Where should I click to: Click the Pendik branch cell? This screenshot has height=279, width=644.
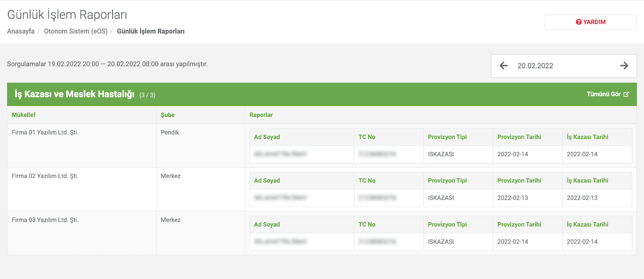[201, 145]
